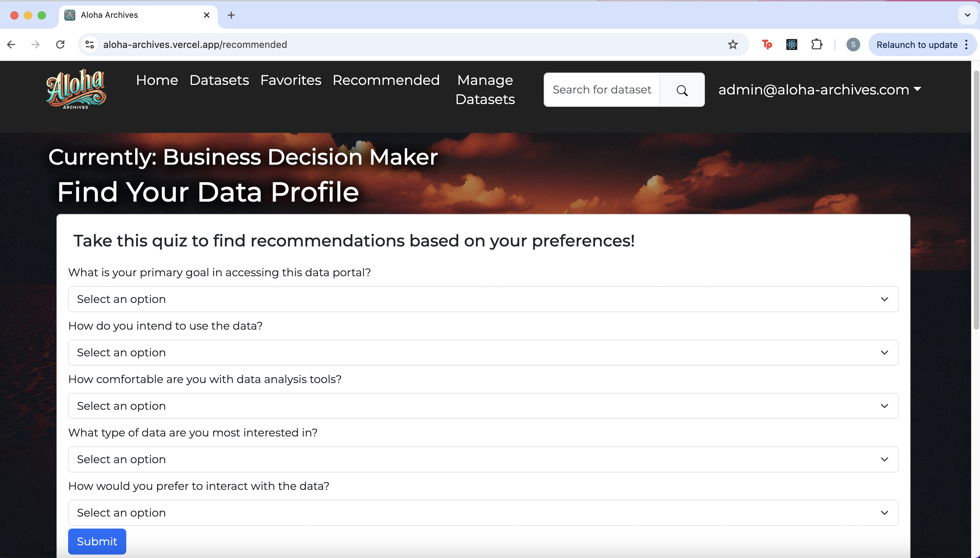Open the data interaction preference dropdown
Viewport: 980px width, 558px height.
coord(483,512)
